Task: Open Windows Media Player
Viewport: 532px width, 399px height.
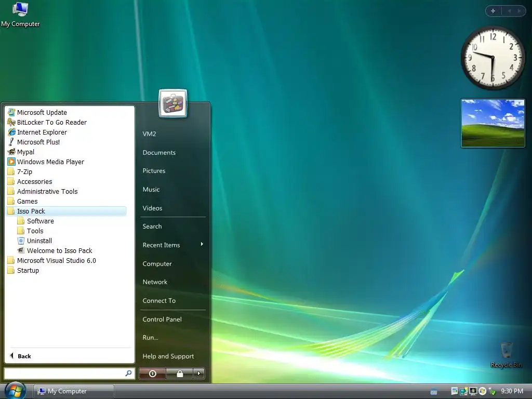Action: 46,162
